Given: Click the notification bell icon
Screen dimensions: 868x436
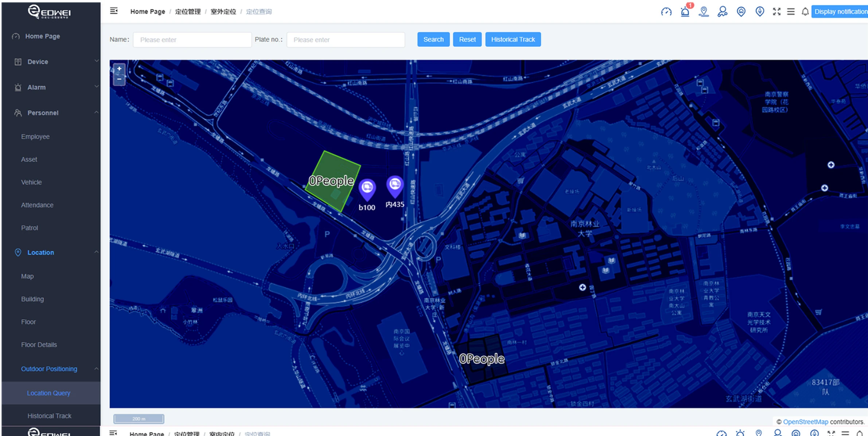Looking at the screenshot, I should [x=805, y=12].
